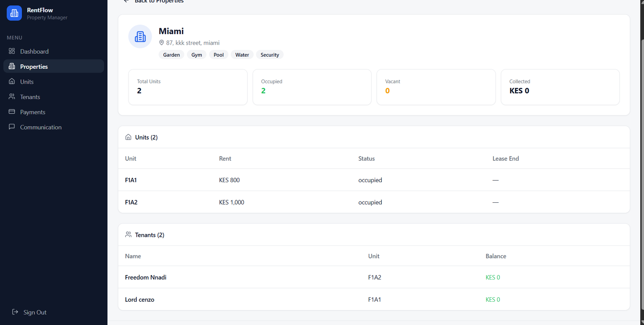Click the address '87, kkk street, miami'

pos(193,43)
